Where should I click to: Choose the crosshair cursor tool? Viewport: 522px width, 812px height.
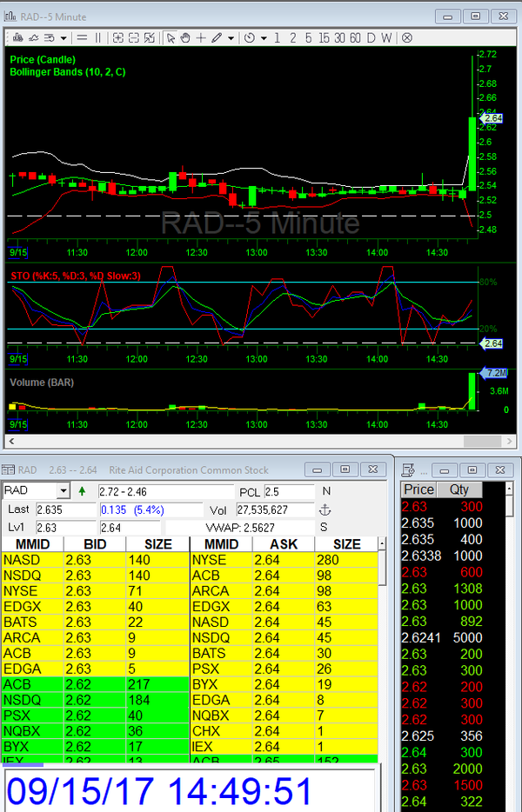coord(201,37)
